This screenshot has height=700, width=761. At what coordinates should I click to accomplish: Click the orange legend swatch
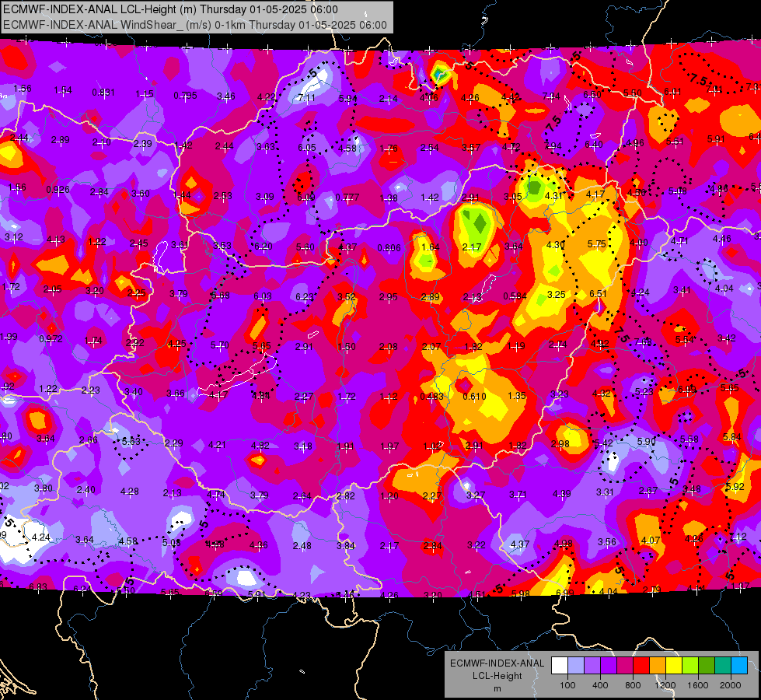click(658, 665)
